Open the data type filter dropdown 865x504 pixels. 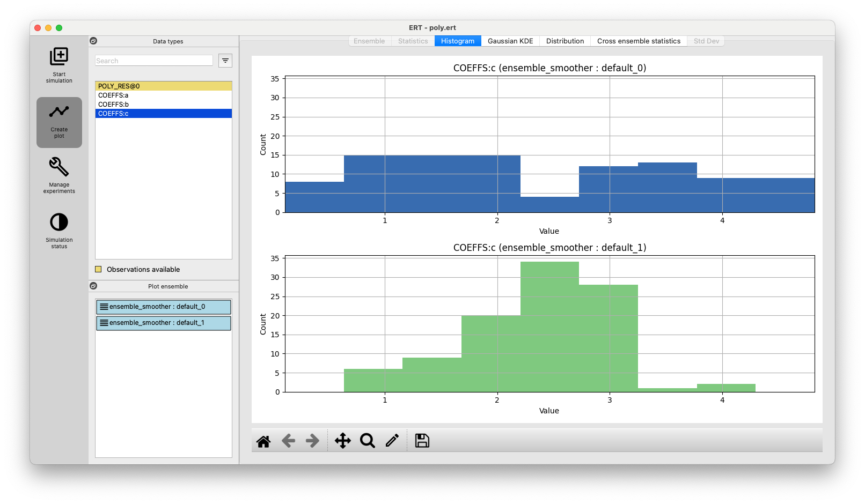225,61
